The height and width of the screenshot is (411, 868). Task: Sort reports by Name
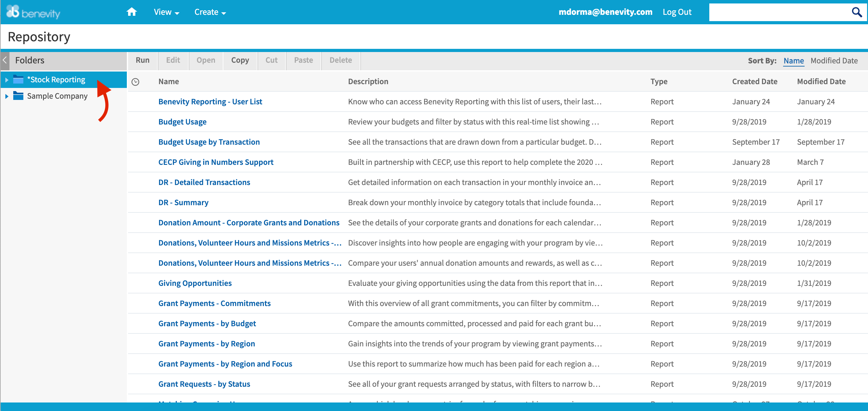point(794,61)
